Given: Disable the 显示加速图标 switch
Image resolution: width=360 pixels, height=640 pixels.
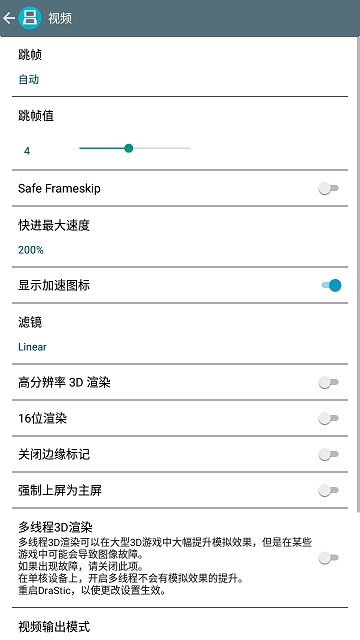Looking at the screenshot, I should 331,285.
